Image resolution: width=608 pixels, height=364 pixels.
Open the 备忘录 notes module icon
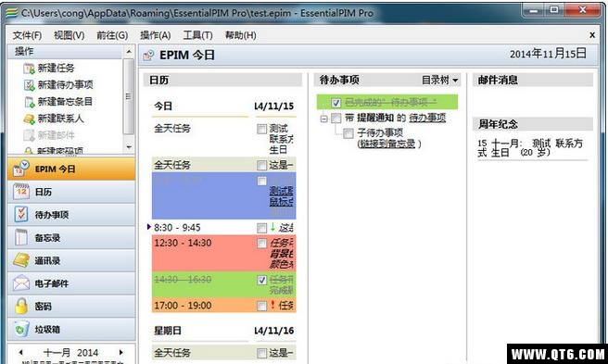(21, 237)
